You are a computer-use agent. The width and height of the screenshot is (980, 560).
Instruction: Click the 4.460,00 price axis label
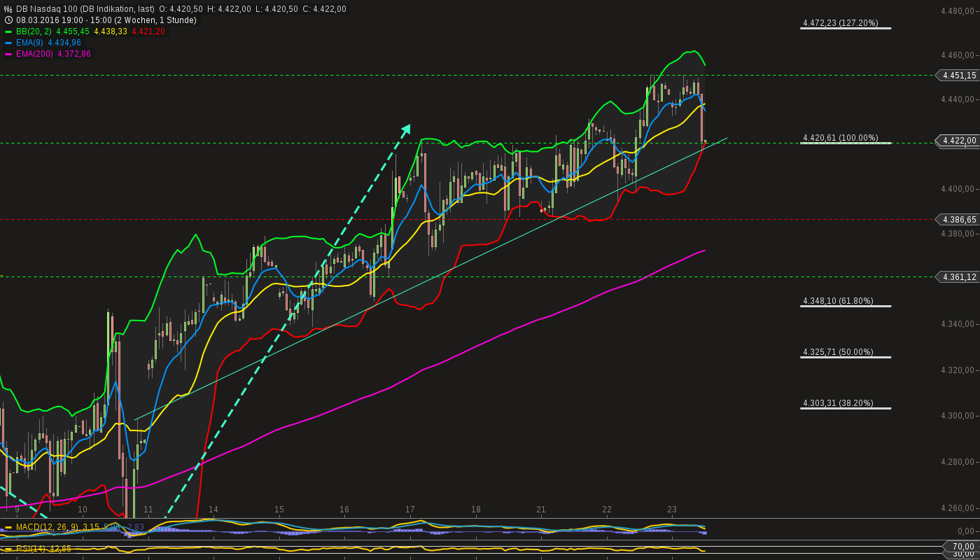(959, 55)
